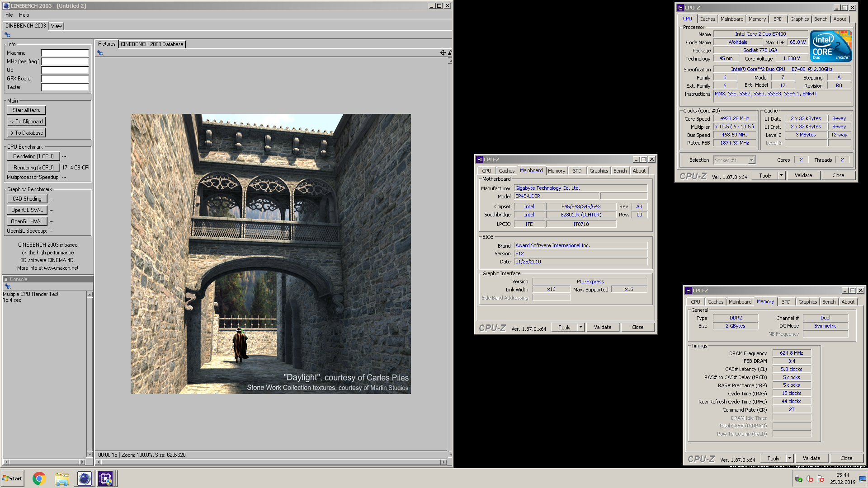
Task: Copy results with To Clipboard button
Action: pyautogui.click(x=26, y=122)
